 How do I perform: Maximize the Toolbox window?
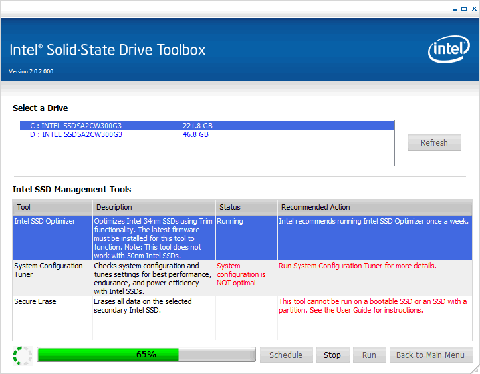click(464, 9)
